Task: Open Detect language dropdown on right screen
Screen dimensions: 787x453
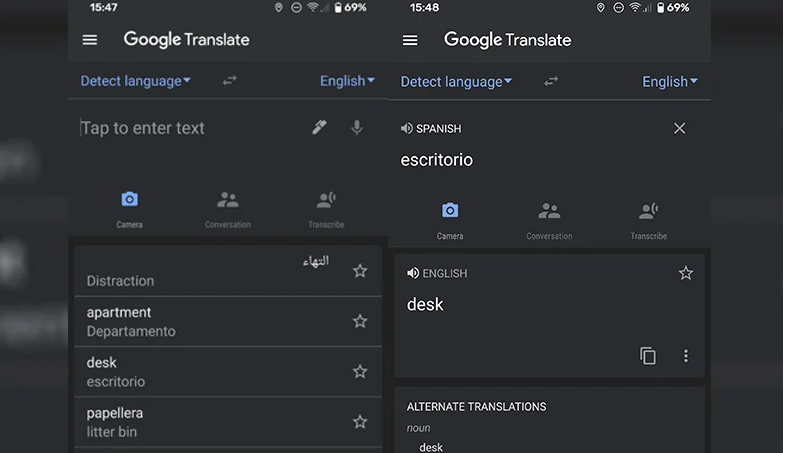Action: pos(456,82)
